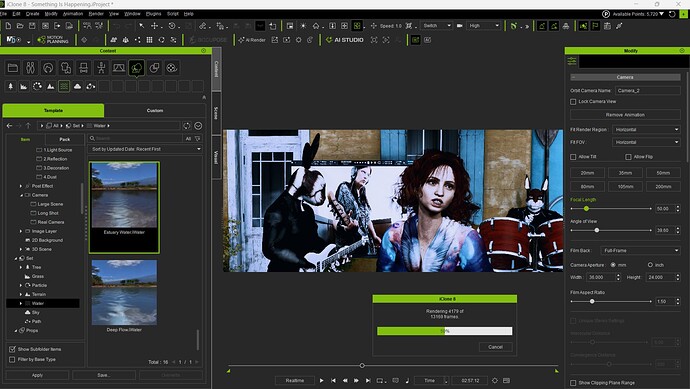Screen dimensions: 690x389
Task: Click the play button in timeline
Action: click(x=321, y=381)
